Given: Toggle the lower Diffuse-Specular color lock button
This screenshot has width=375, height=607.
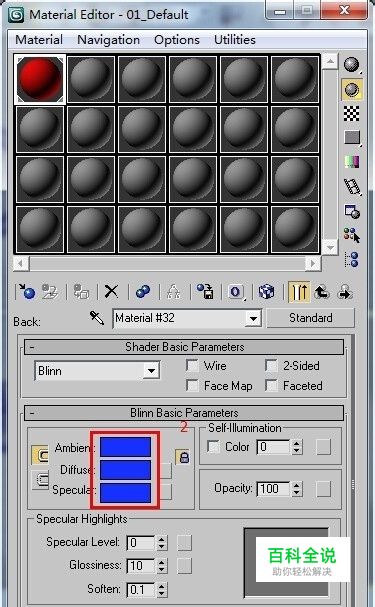Looking at the screenshot, I should (x=40, y=480).
